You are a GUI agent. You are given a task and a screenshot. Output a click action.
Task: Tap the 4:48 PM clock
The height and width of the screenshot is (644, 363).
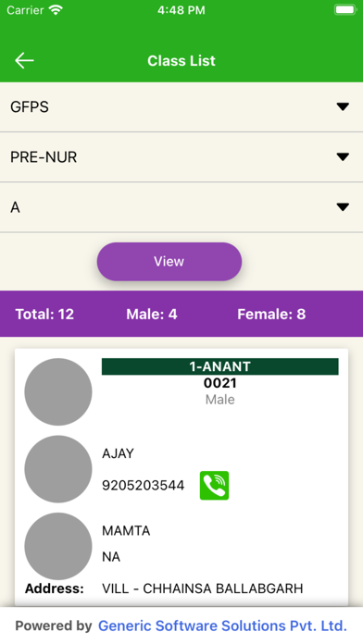click(x=181, y=10)
